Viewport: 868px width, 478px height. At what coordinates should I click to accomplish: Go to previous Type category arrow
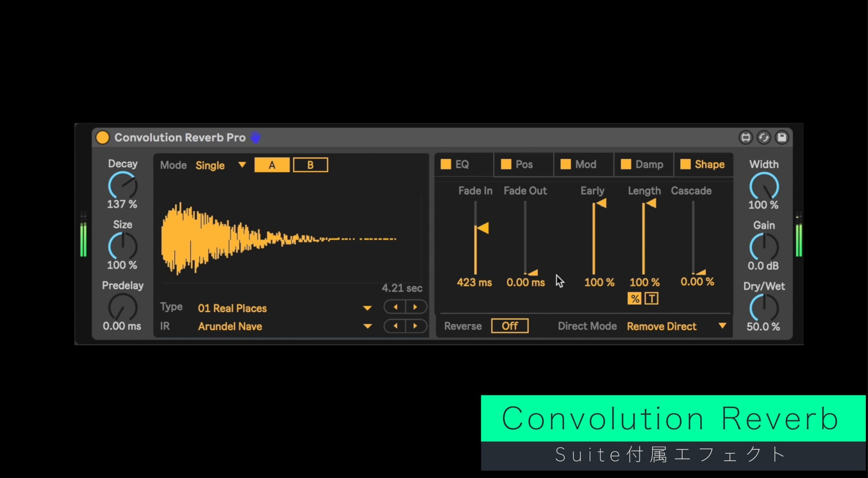[395, 307]
